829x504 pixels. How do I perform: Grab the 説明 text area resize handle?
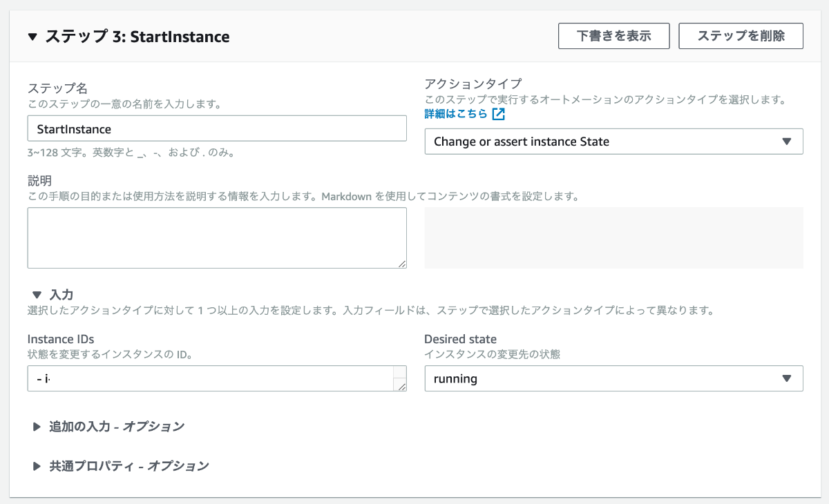(x=402, y=263)
